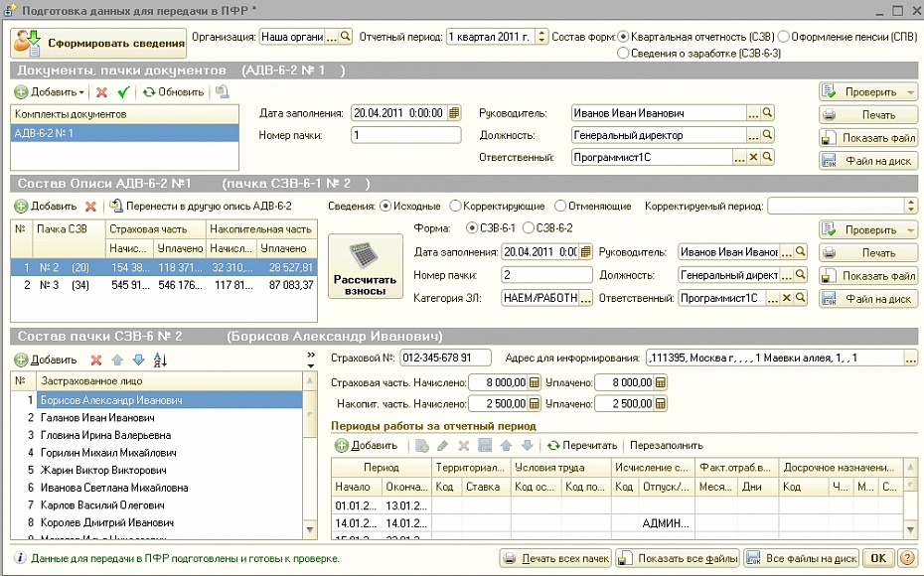Click the scroll-down arrow of the insured persons list
The height and width of the screenshot is (576, 924).
(x=311, y=530)
